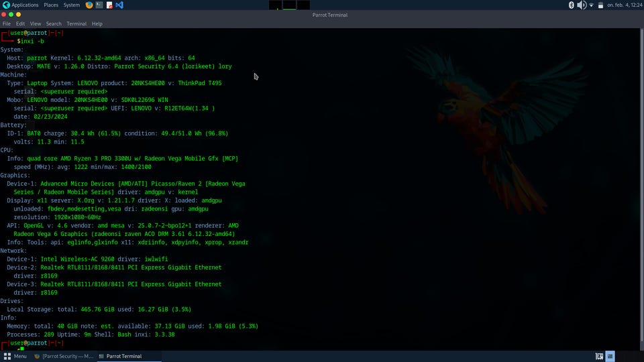Check the battery status icon
The width and height of the screenshot is (644, 362).
[600, 5]
